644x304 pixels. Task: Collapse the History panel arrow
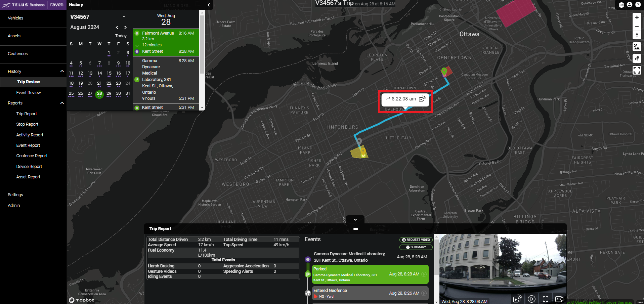click(x=209, y=5)
